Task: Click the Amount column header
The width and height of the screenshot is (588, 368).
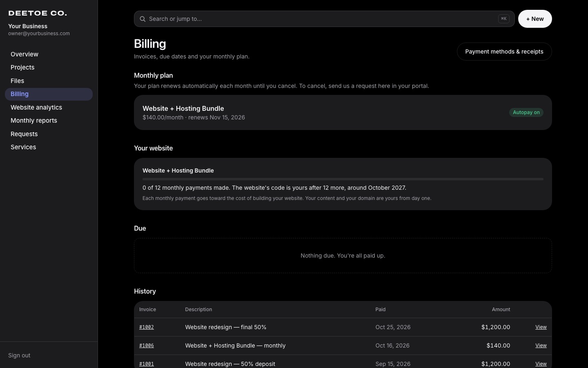Action: tap(501, 310)
